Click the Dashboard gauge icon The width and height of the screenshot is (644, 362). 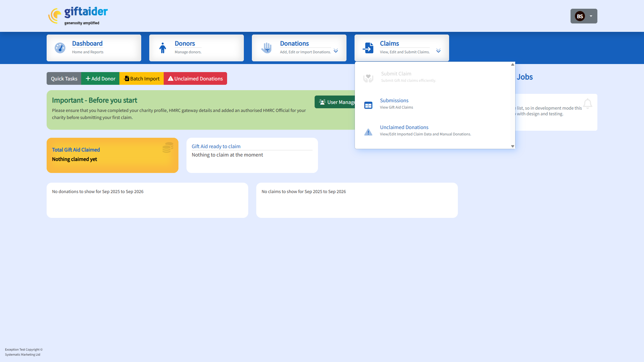(60, 48)
